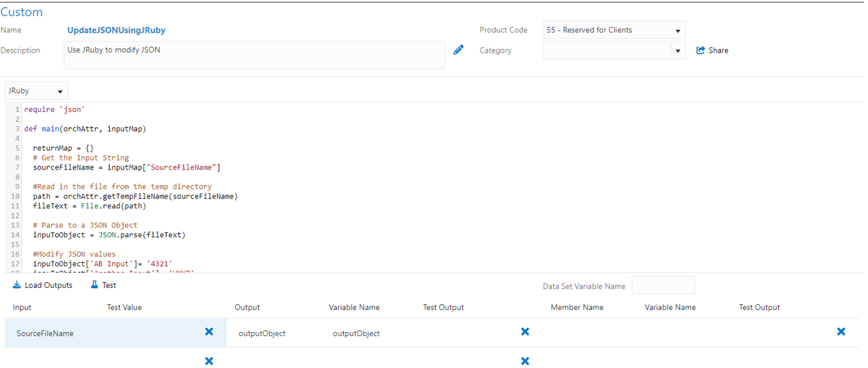The height and width of the screenshot is (368, 868).
Task: Click the pencil edit icon beside Description
Action: 458,50
